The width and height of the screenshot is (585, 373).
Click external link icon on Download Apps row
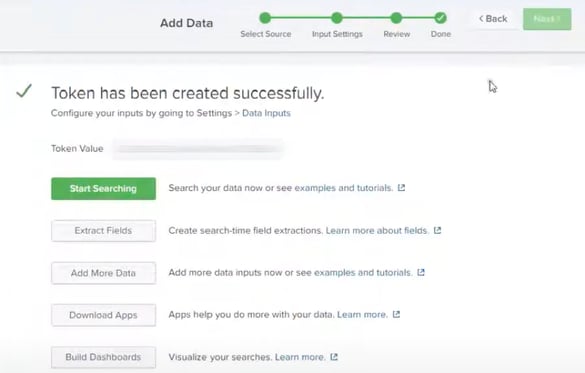tap(396, 314)
